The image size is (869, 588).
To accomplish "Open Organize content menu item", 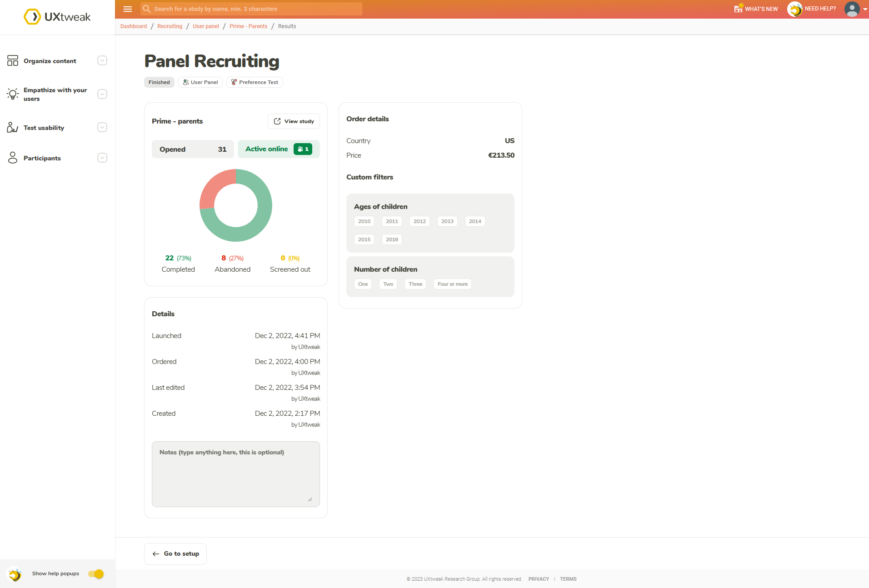I will [50, 61].
